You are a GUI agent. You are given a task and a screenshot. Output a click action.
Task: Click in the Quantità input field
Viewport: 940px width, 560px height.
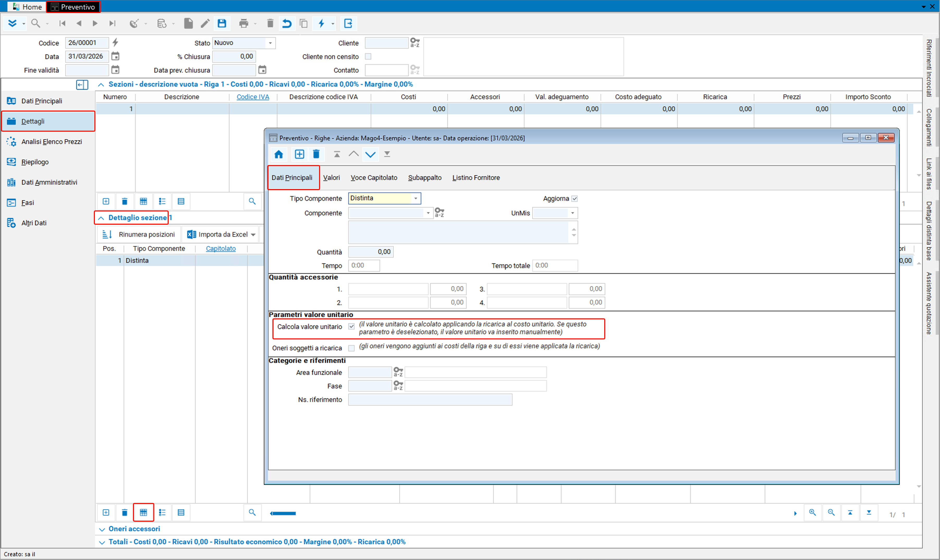370,252
